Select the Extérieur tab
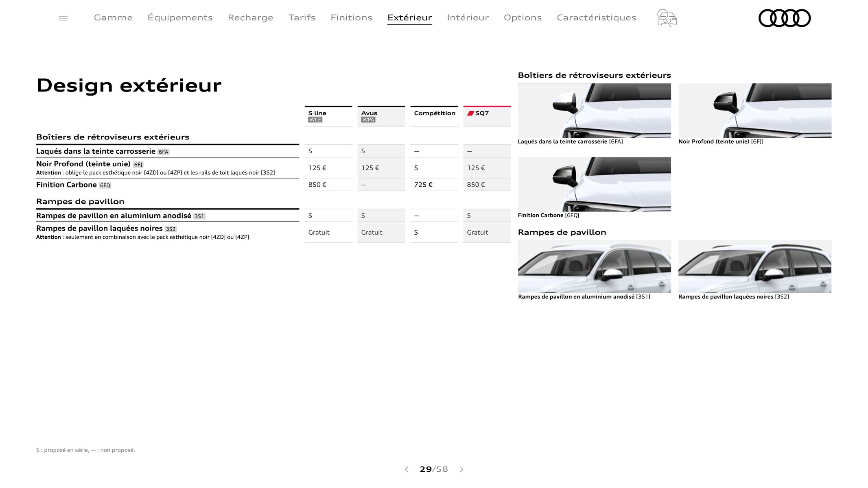 pyautogui.click(x=409, y=17)
